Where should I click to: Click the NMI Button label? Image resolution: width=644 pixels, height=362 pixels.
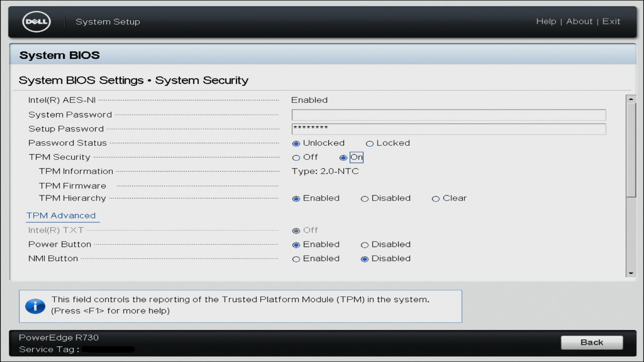click(x=53, y=259)
